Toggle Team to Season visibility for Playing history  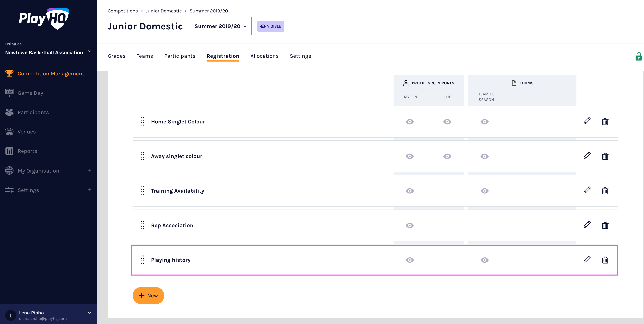click(x=484, y=260)
